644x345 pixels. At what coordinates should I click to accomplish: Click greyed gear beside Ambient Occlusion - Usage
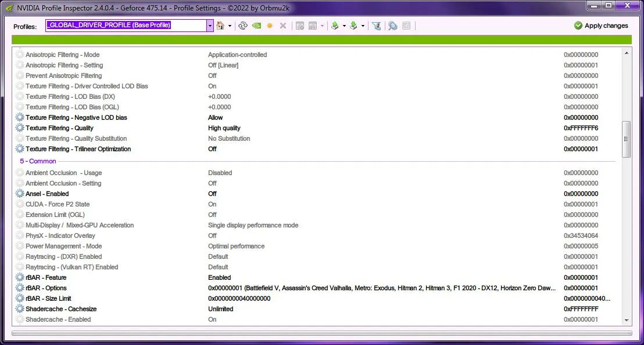pyautogui.click(x=20, y=173)
